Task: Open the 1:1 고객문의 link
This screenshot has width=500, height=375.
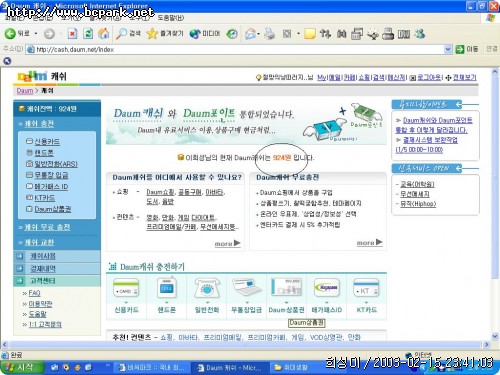Action: [x=45, y=324]
